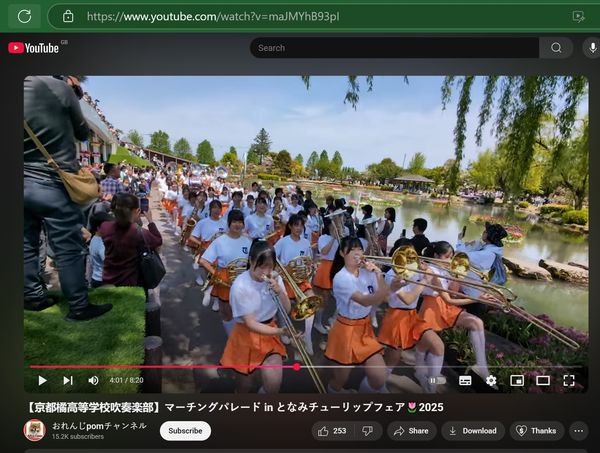Send a Thanks to the creator

tap(536, 431)
